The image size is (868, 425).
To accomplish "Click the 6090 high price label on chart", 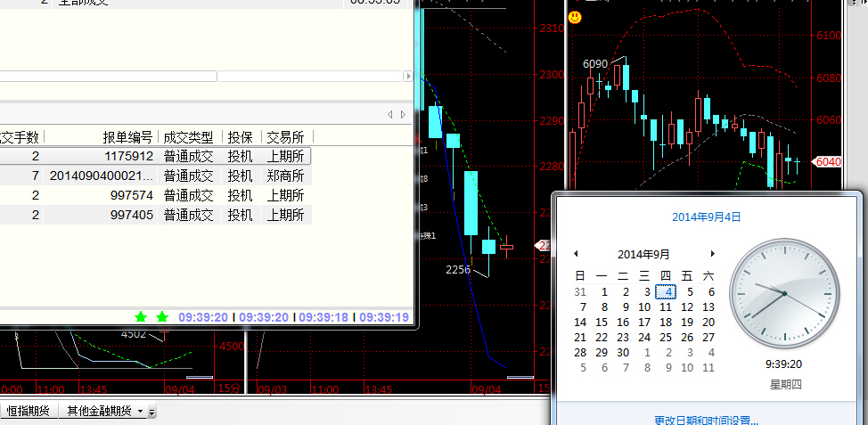I will [x=595, y=63].
